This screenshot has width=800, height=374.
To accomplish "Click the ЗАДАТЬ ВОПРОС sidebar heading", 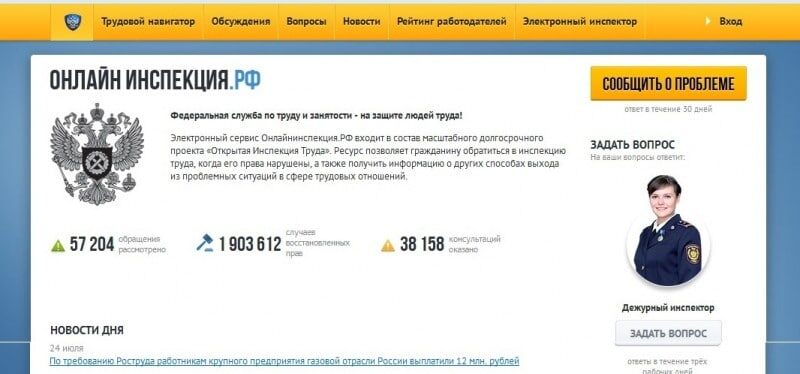I will coord(633,145).
